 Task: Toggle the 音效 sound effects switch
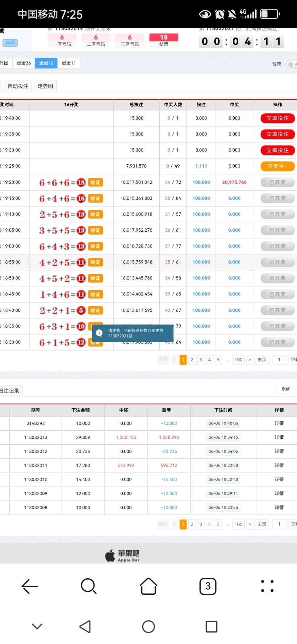pyautogui.click(x=291, y=64)
